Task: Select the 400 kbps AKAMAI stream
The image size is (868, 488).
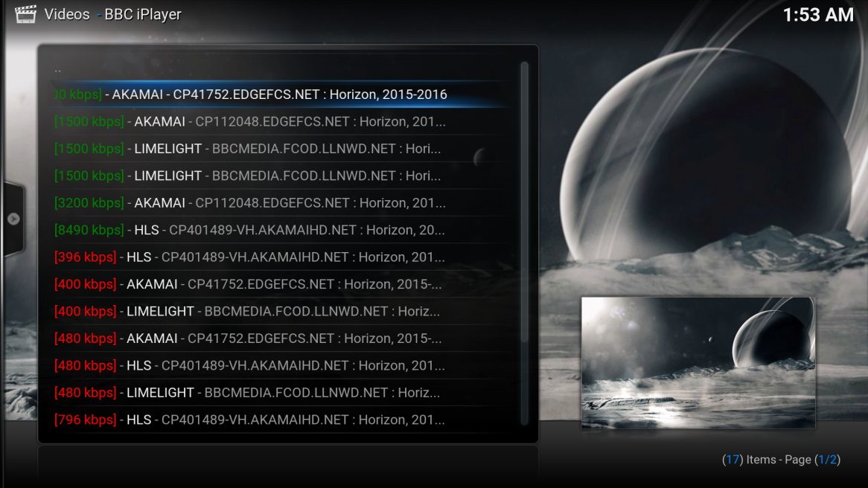Action: pyautogui.click(x=282, y=284)
